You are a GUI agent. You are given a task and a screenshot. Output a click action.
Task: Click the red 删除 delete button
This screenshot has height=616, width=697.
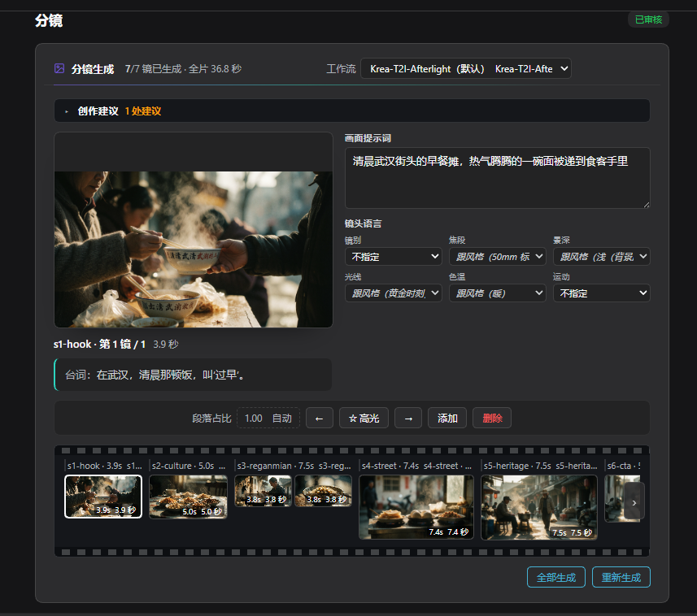click(492, 418)
